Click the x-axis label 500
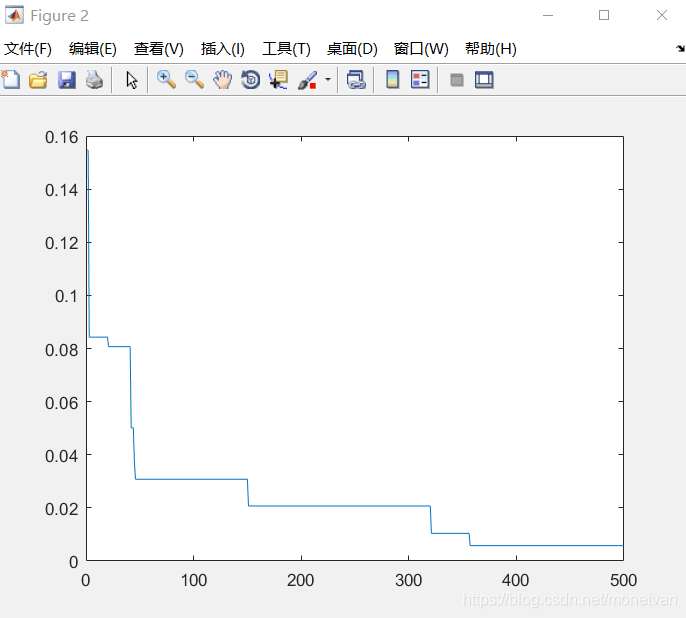Viewport: 686px width, 618px height. tap(623, 580)
